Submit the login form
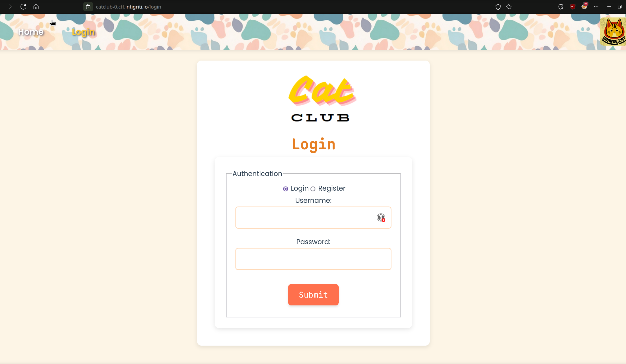626x364 pixels. pos(313,295)
